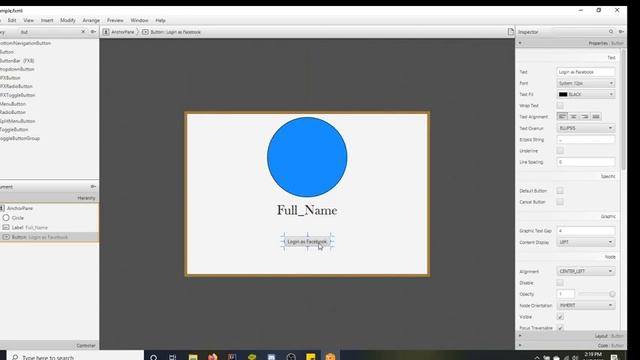
Task: Open Firefox from the taskbar
Action: [x=213, y=357]
